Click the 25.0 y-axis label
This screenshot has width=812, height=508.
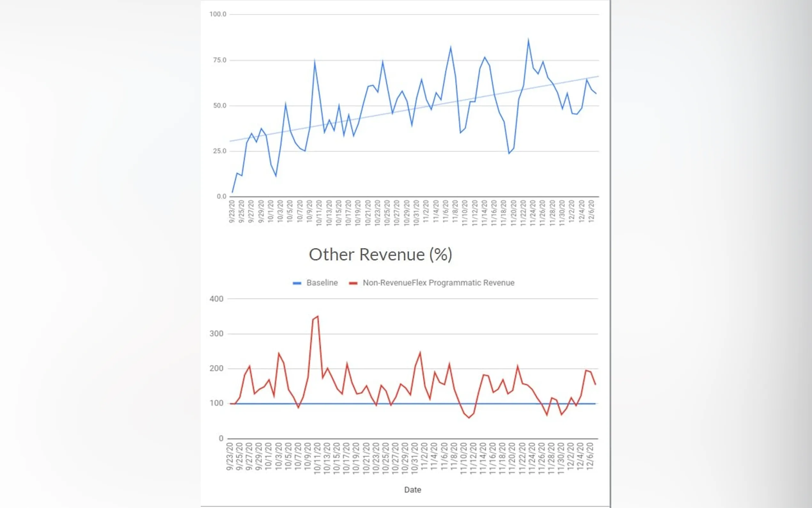[x=220, y=151]
